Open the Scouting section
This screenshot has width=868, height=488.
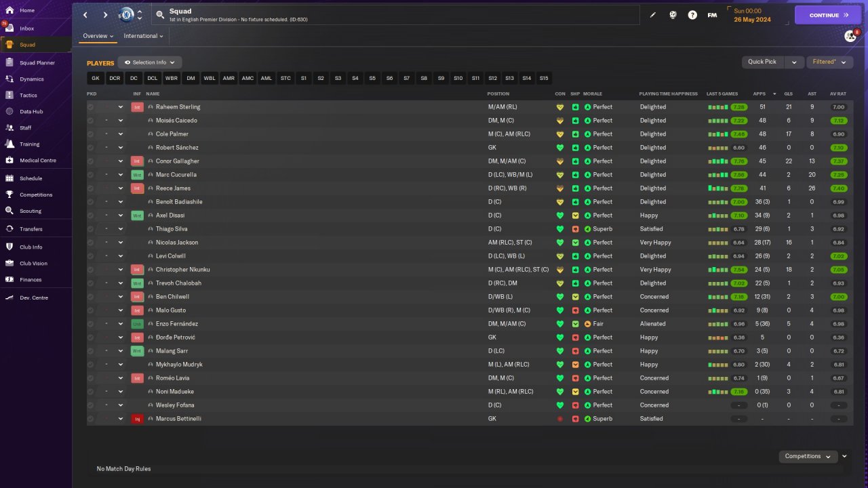point(35,211)
